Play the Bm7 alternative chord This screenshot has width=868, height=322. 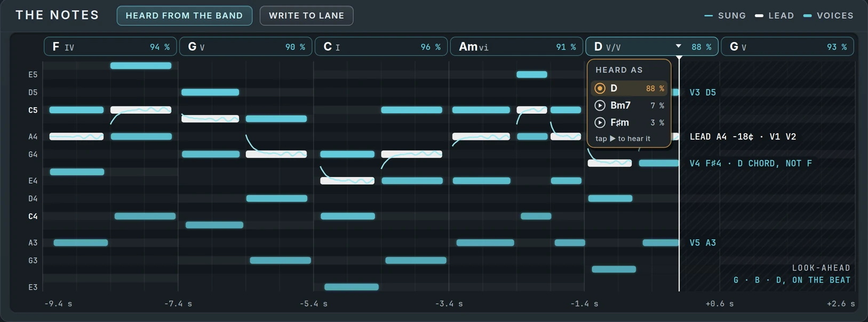pyautogui.click(x=600, y=105)
